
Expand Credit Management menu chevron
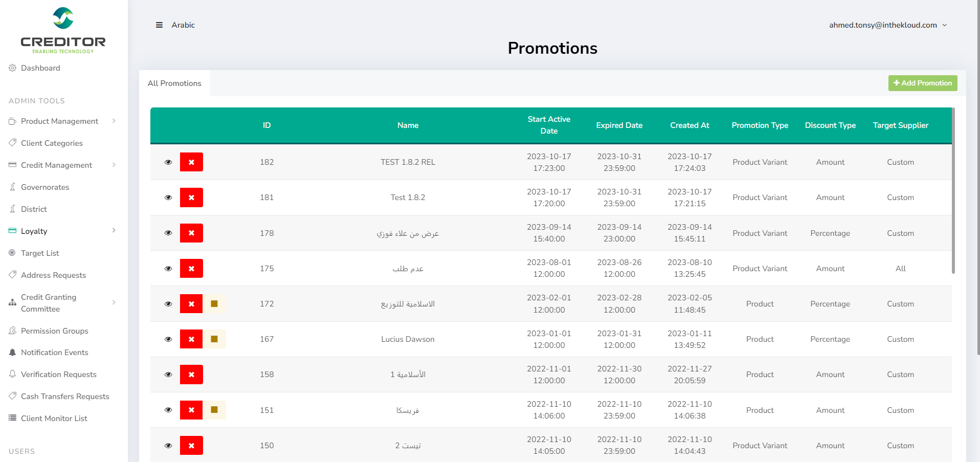click(x=114, y=165)
